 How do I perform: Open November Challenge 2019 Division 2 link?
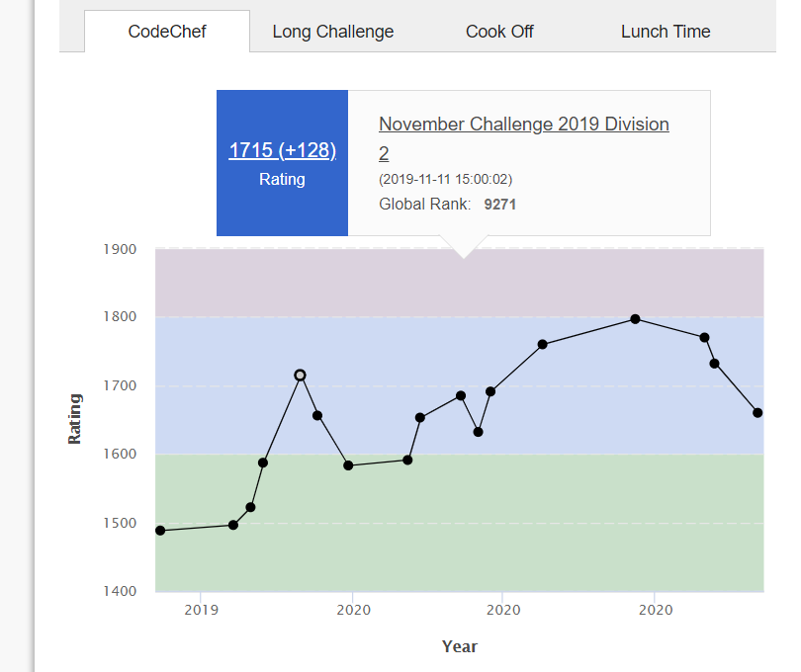pos(523,138)
